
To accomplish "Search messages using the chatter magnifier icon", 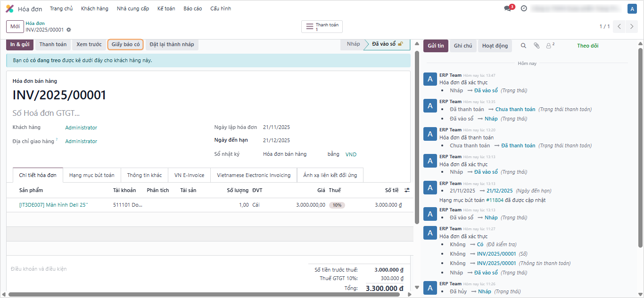I will pos(523,46).
